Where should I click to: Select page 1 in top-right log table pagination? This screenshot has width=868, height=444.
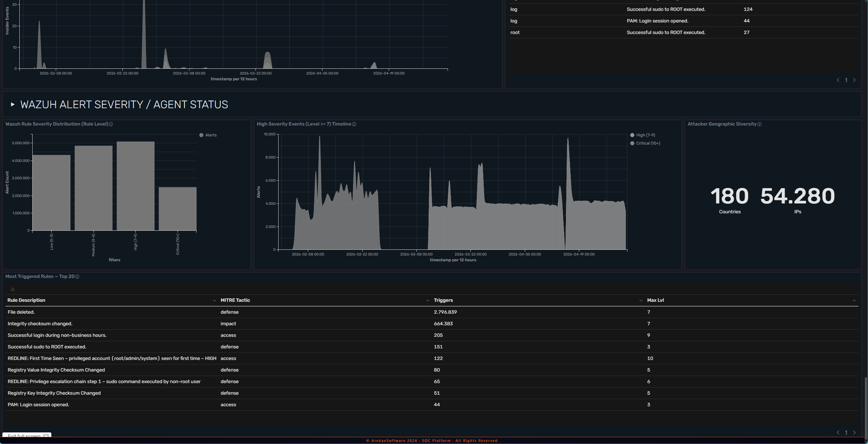tap(846, 80)
